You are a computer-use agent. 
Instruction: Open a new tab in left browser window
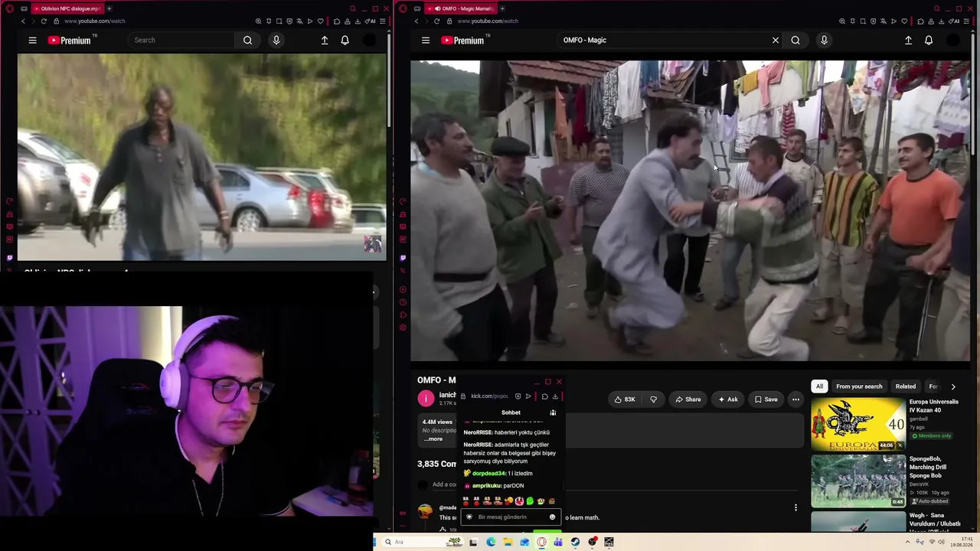pyautogui.click(x=109, y=8)
